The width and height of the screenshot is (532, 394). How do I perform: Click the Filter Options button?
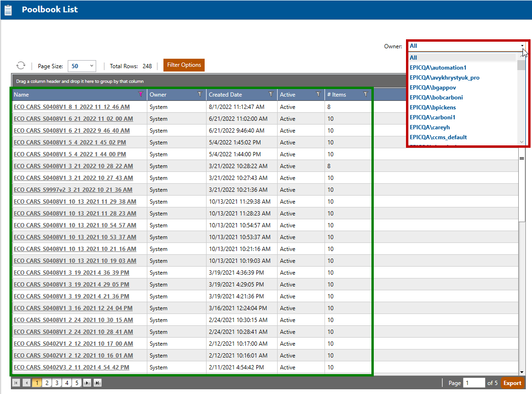[x=184, y=65]
